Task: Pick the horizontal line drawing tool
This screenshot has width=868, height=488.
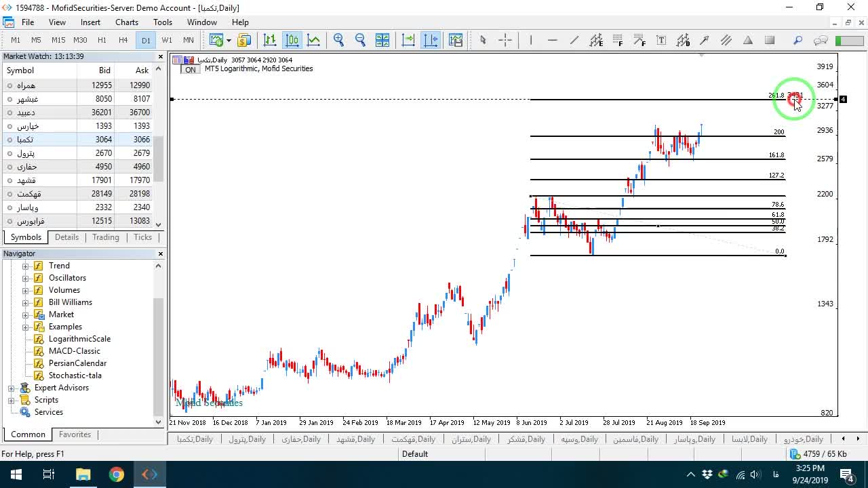Action: [553, 40]
